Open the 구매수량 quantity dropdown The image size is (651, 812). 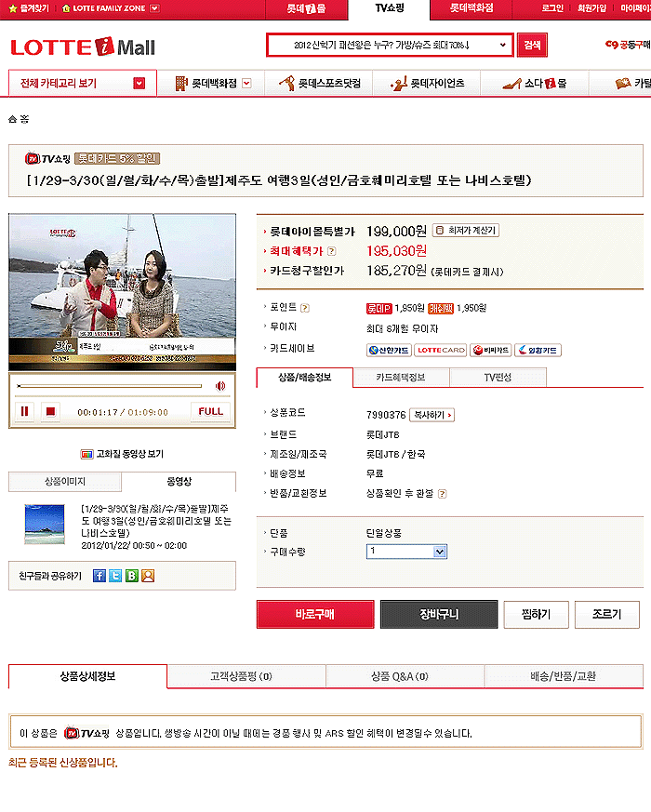(x=406, y=552)
